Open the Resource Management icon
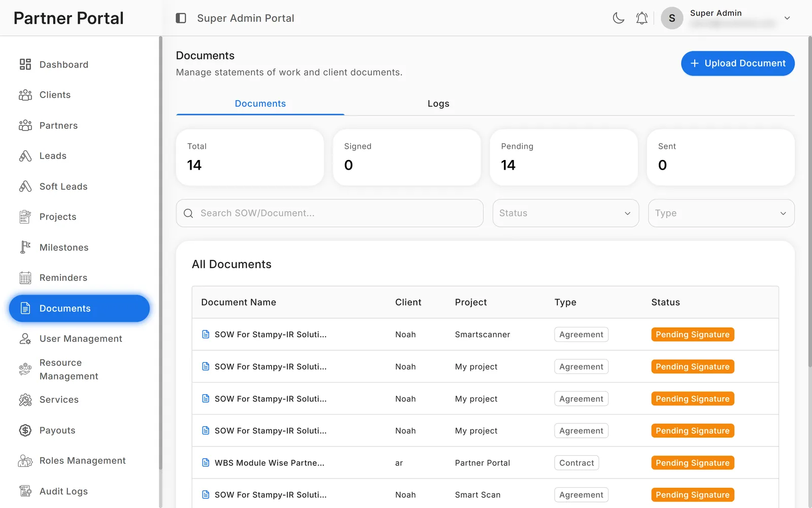Viewport: 812px width, 508px height. [x=25, y=369]
